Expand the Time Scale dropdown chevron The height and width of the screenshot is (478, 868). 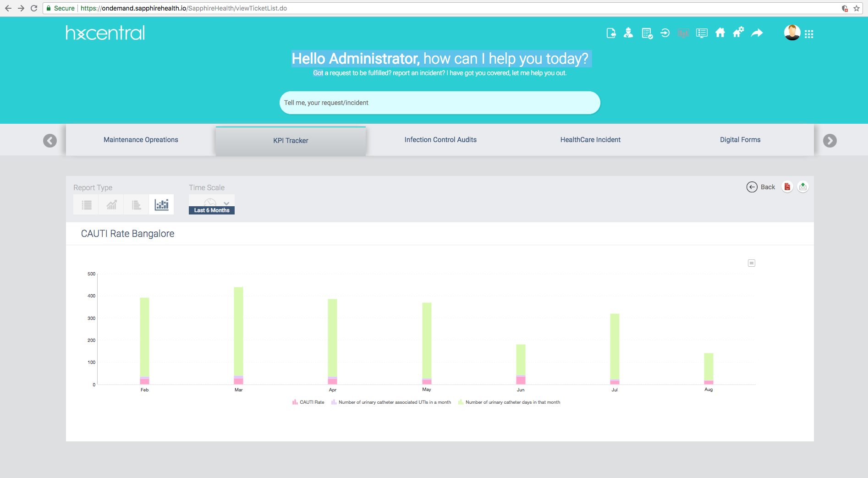coord(226,203)
